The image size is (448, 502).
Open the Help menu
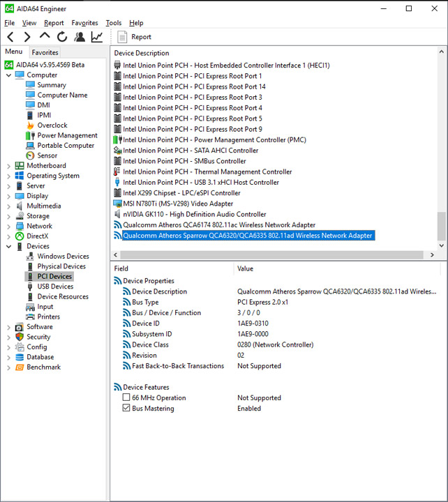click(x=136, y=23)
